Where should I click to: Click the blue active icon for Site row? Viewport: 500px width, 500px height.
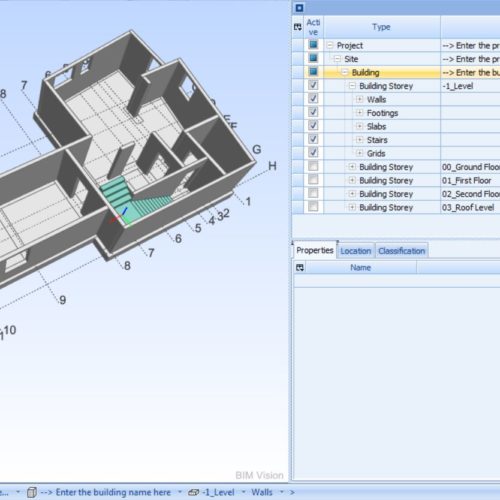click(313, 58)
